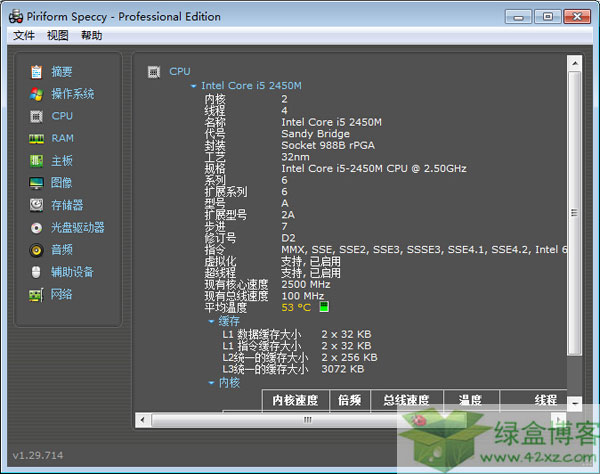Click the Optical Drives (光盘驱动器) disc icon
The image size is (600, 474).
pyautogui.click(x=36, y=228)
